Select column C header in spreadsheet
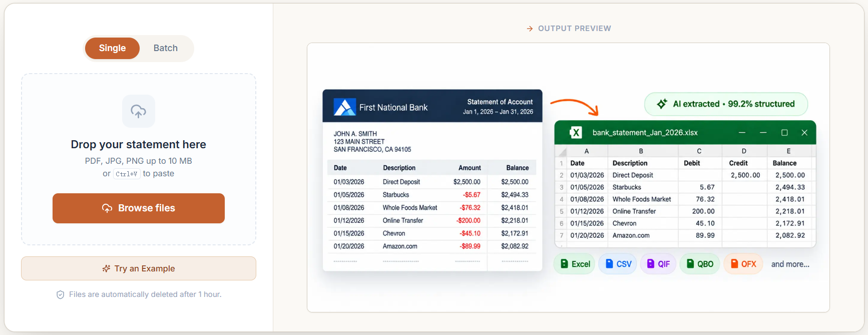The image size is (868, 335). click(x=699, y=151)
